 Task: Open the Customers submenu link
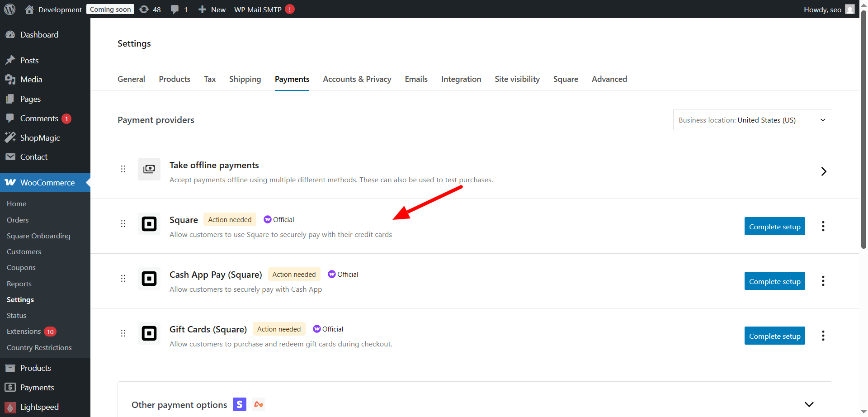click(x=24, y=251)
